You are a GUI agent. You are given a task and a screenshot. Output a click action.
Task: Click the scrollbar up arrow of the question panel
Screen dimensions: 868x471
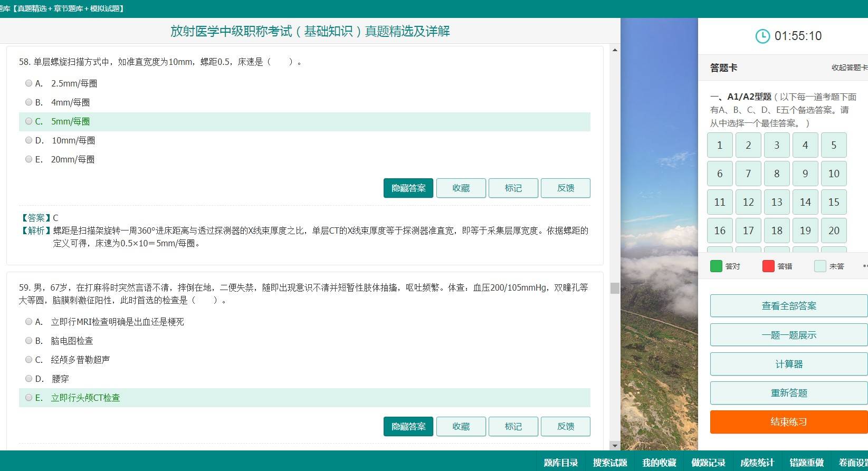point(615,50)
